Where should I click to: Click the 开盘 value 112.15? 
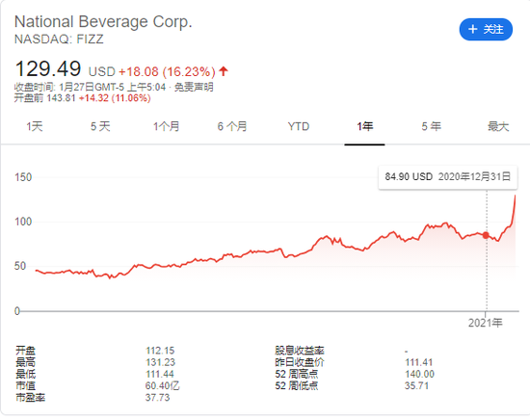[x=160, y=351]
